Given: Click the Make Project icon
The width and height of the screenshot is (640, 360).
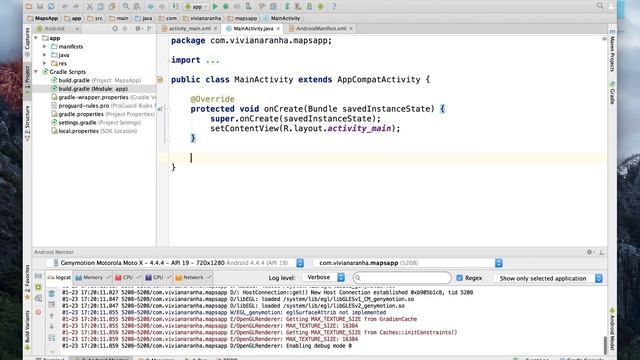Looking at the screenshot, I should [176, 6].
